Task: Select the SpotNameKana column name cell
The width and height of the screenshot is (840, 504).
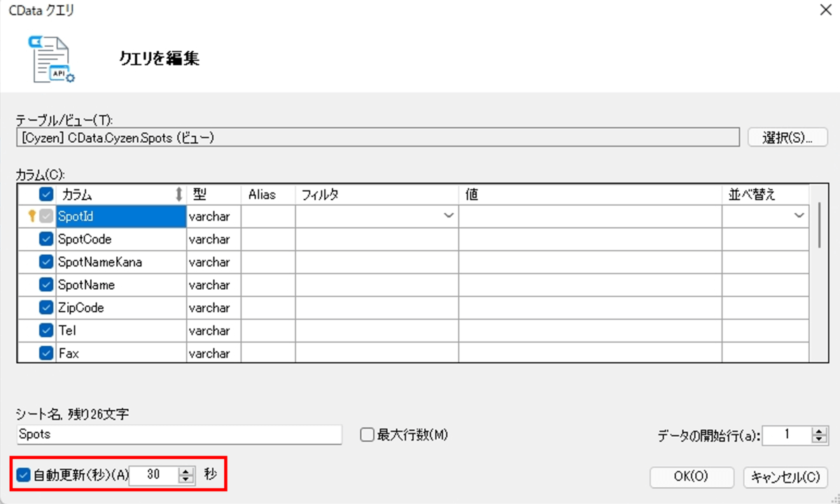Action: (120, 262)
